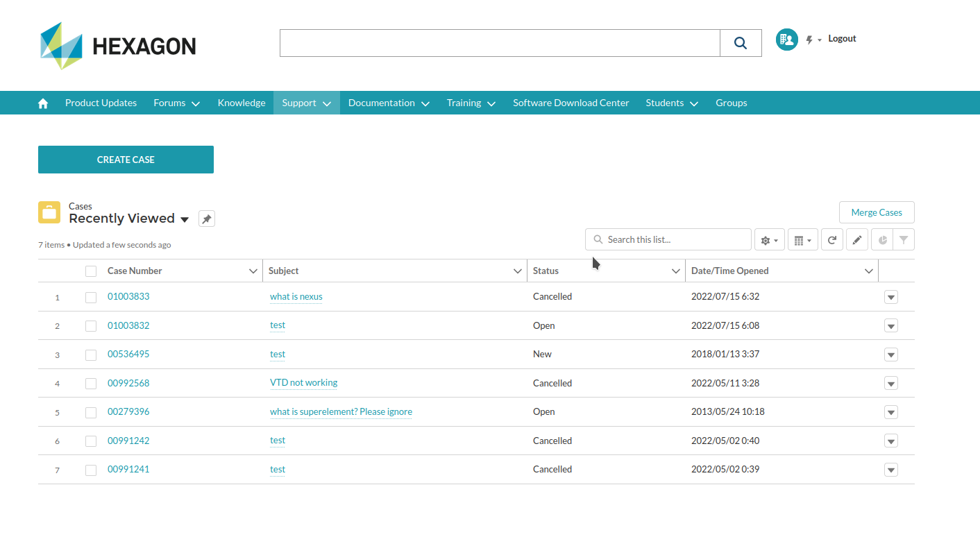
Task: Check the box for case 01003832
Action: pos(91,326)
